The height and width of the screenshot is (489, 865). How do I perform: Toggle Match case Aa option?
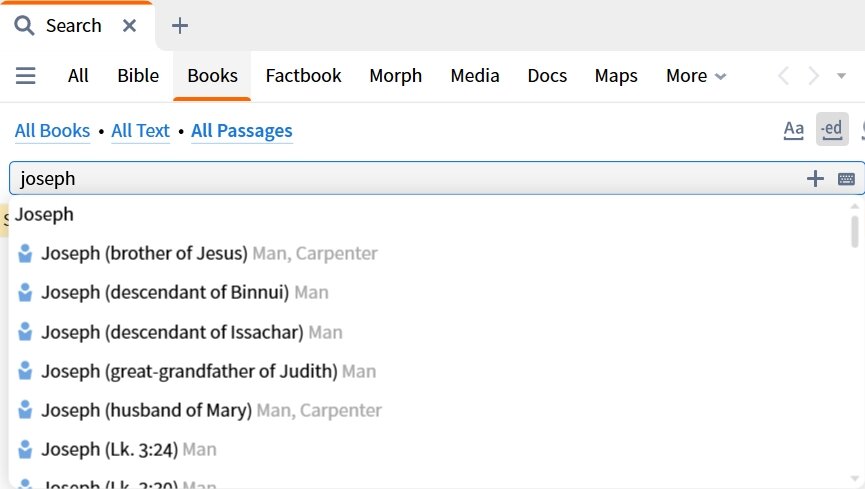793,130
